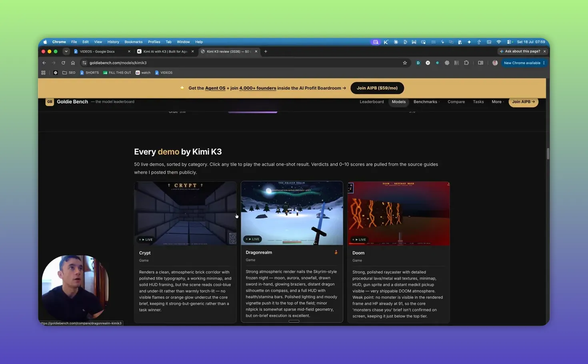The height and width of the screenshot is (364, 588).
Task: Open the Kimi K icon in macOS menu bar
Action: 386,42
